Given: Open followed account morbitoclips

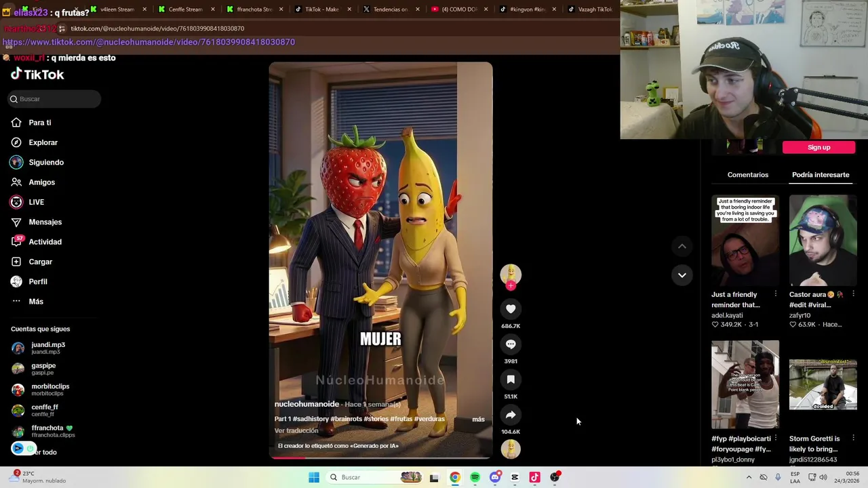Looking at the screenshot, I should [x=51, y=390].
